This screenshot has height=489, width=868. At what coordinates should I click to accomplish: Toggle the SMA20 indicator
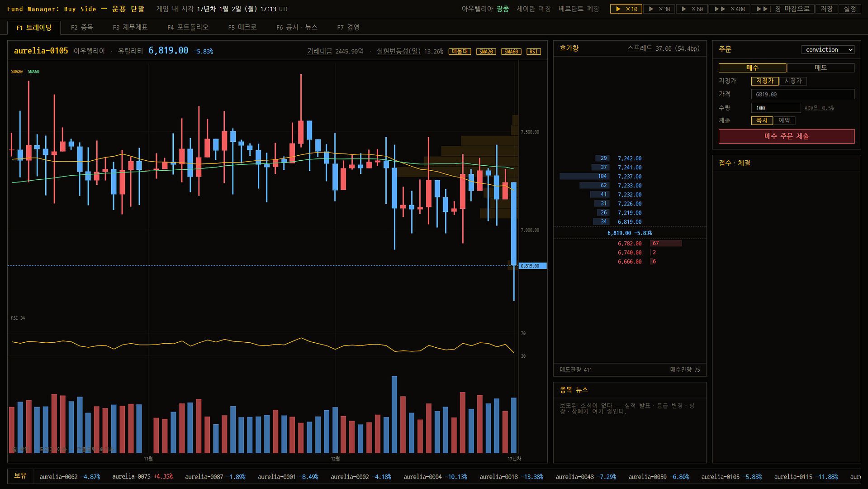pyautogui.click(x=486, y=52)
